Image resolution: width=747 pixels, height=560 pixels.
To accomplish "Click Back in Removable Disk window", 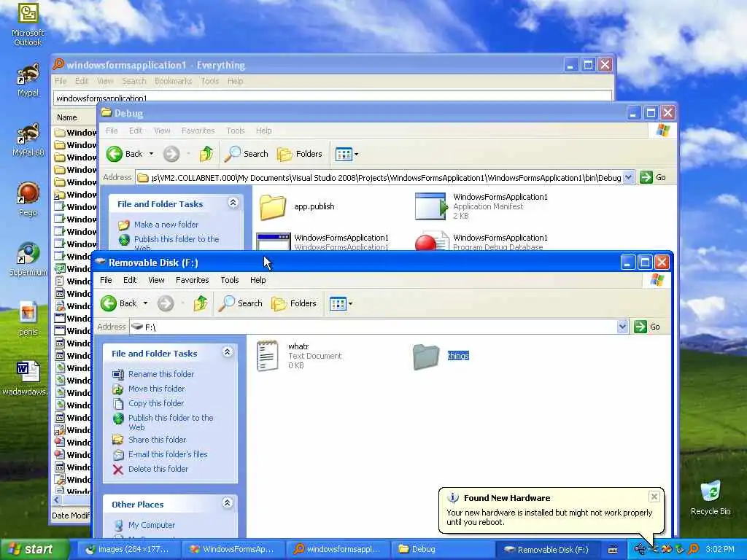I will tap(119, 303).
